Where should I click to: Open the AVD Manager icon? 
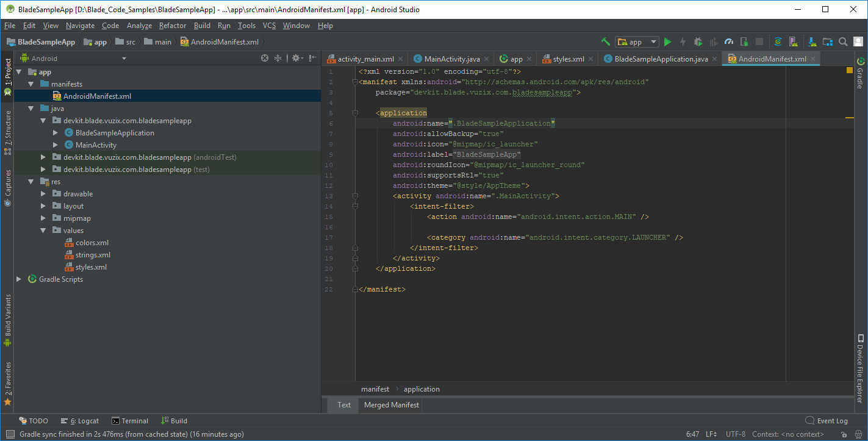tap(793, 42)
